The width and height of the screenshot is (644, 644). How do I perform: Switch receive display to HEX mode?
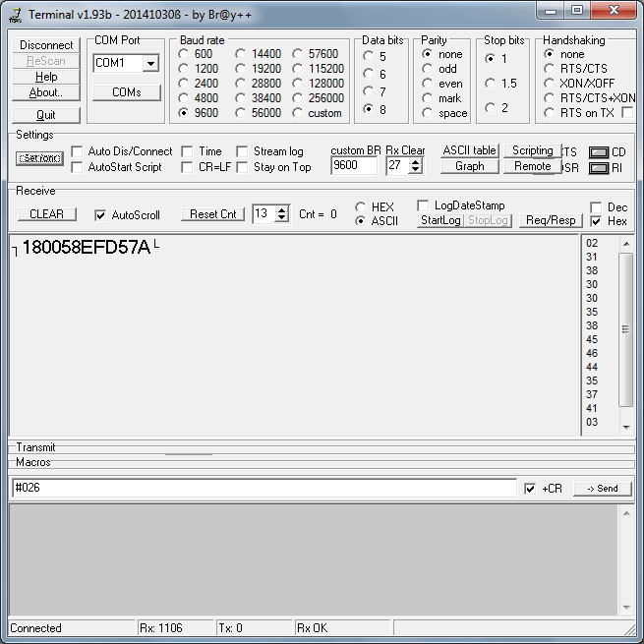click(x=361, y=207)
